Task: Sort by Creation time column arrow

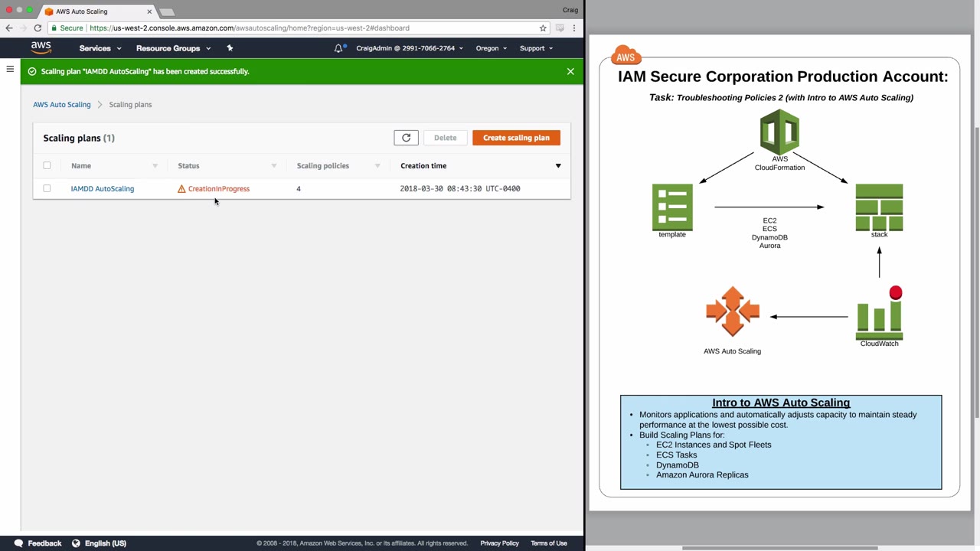Action: [558, 166]
